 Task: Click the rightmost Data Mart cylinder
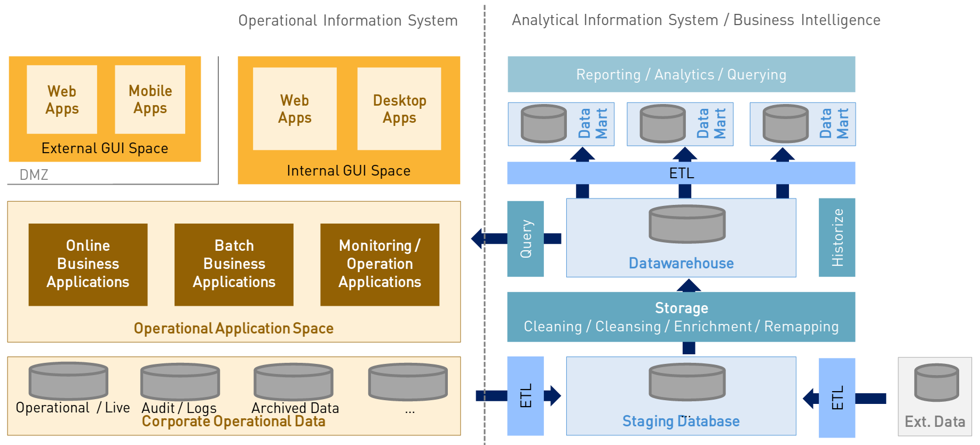[x=786, y=124]
